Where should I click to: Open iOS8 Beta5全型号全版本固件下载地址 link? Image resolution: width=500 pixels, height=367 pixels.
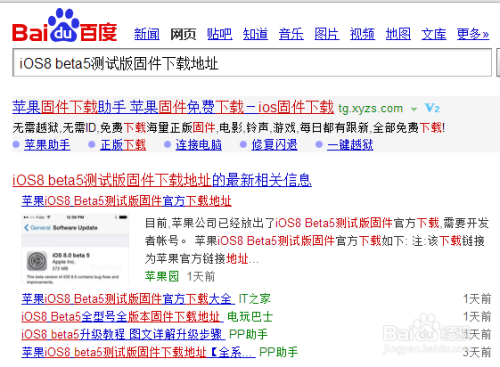121,316
